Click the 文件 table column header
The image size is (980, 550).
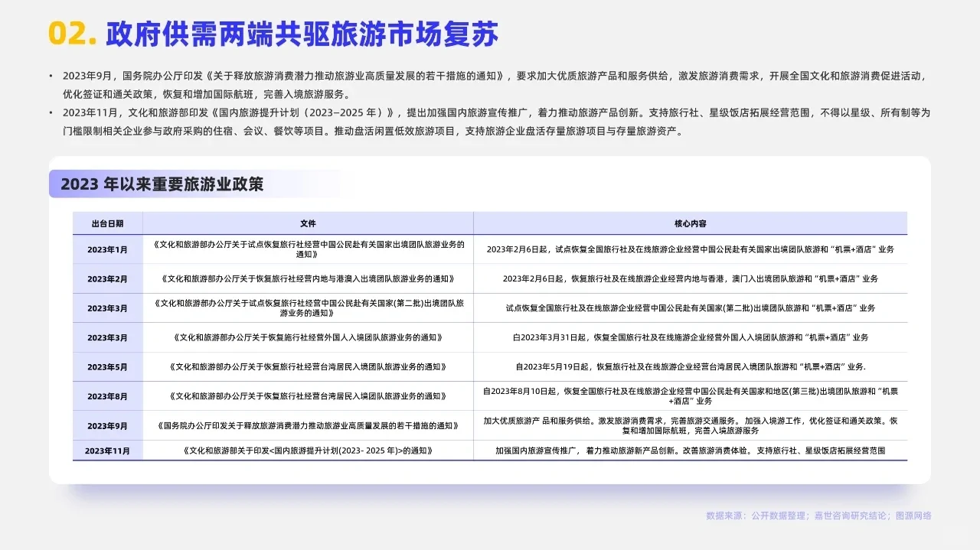pyautogui.click(x=306, y=223)
